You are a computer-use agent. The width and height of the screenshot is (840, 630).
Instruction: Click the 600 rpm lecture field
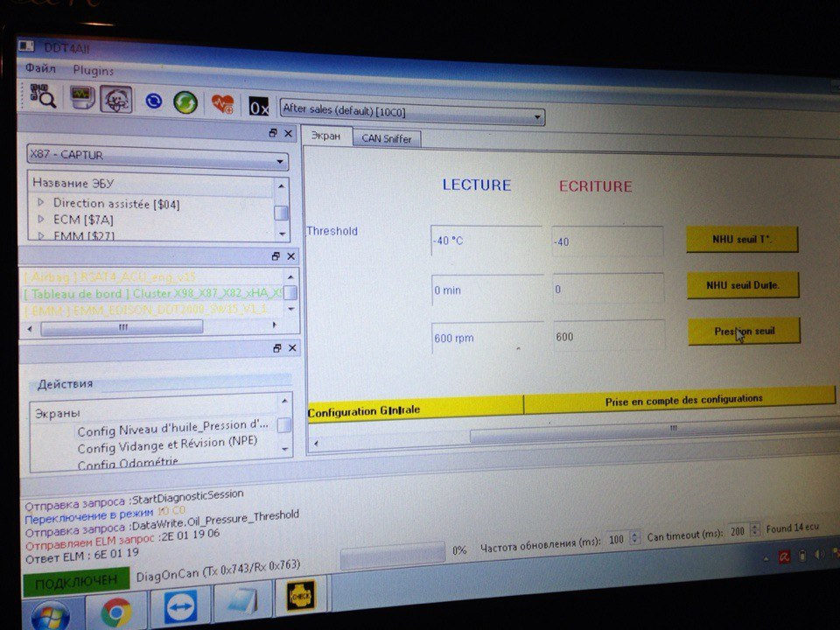[487, 338]
